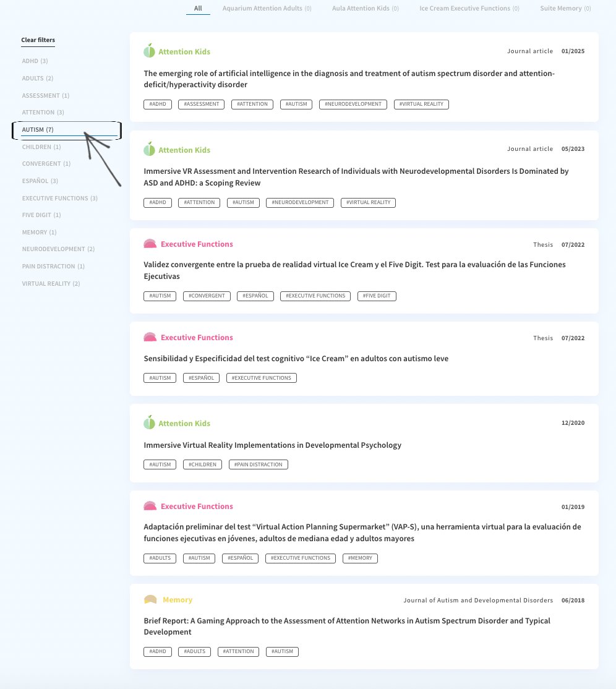Filter by ESPAÑOL (3) in sidebar
This screenshot has height=689, width=616.
(40, 181)
